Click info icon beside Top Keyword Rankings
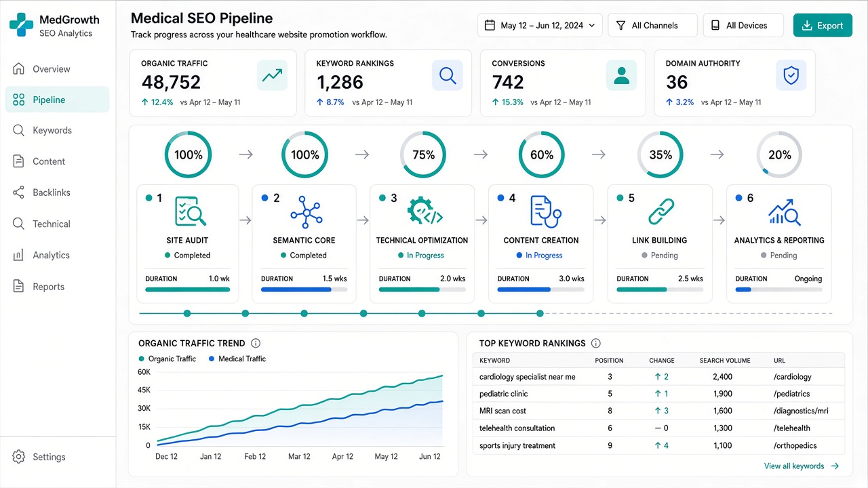 [x=596, y=343]
